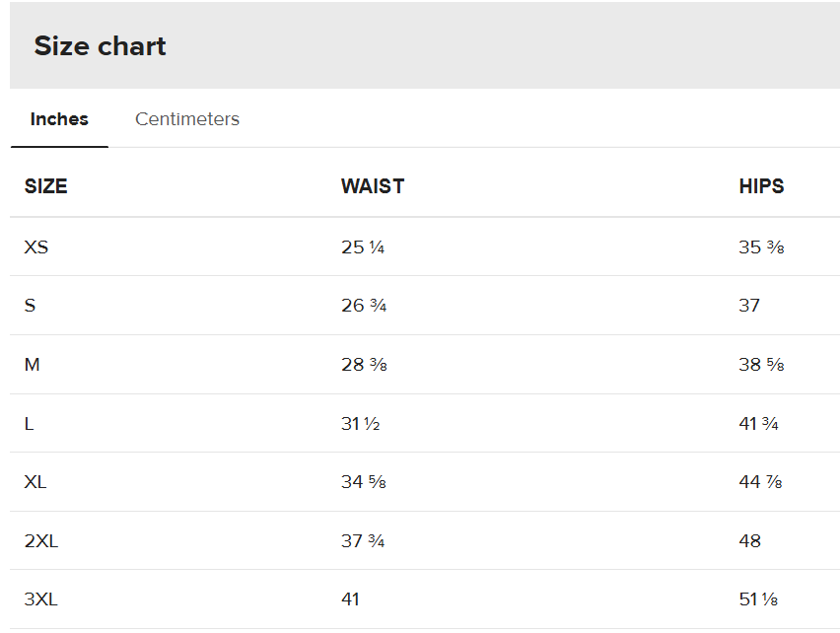The width and height of the screenshot is (840, 633).
Task: Click the HIPS column header
Action: tap(761, 186)
